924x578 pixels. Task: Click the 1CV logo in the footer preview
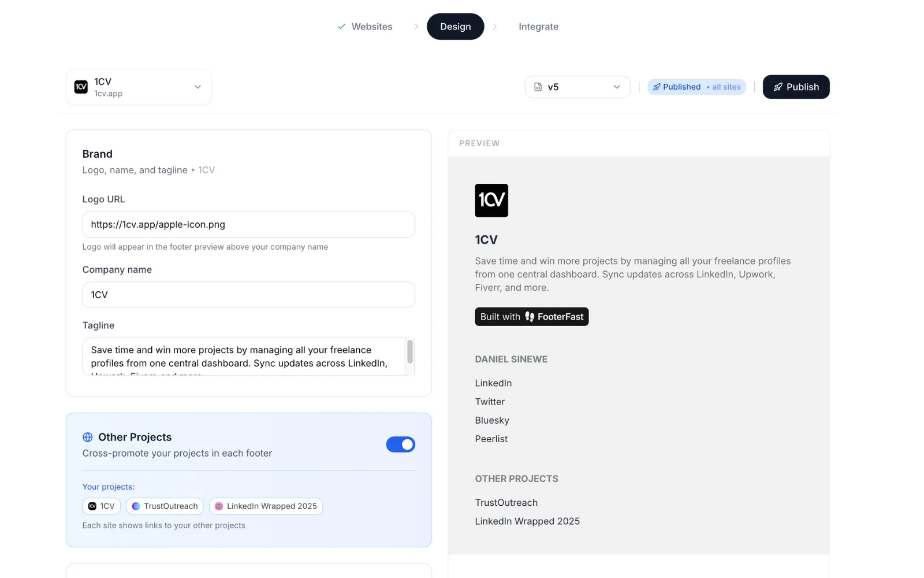491,201
